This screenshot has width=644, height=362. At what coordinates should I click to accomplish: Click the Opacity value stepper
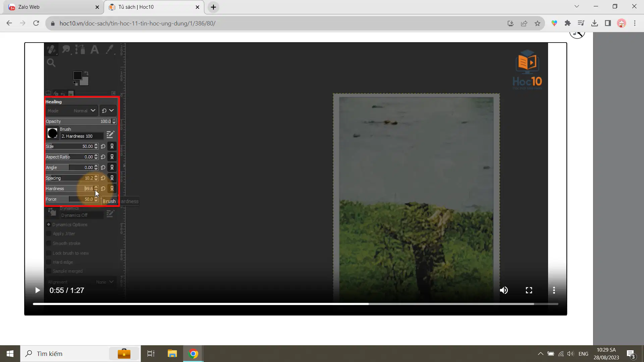(114, 121)
